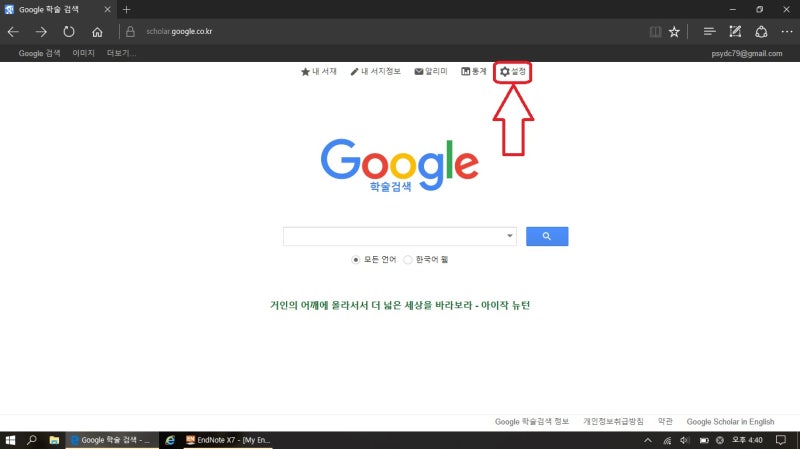
Task: Open 개인정보취급방침 footer link
Action: point(613,421)
